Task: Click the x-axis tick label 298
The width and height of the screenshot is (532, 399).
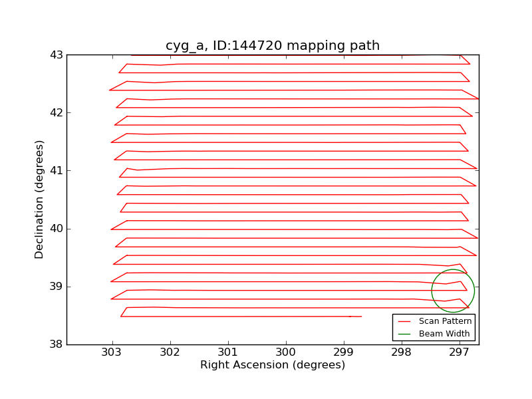Action: pos(402,352)
